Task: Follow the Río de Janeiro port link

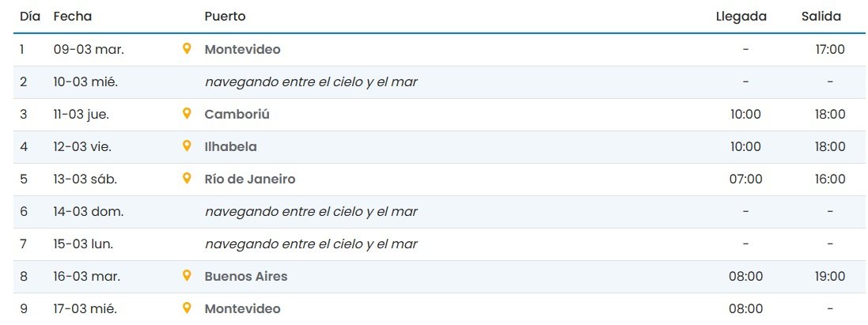Action: point(249,179)
